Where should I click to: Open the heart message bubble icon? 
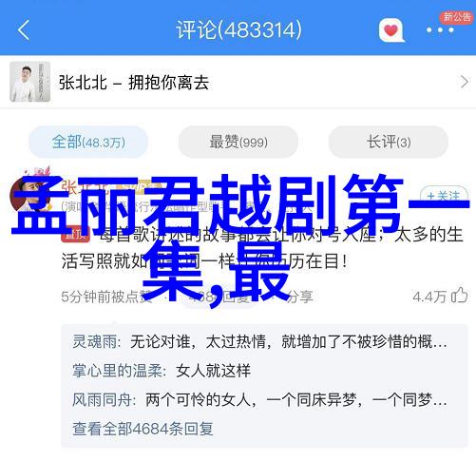coord(391,30)
